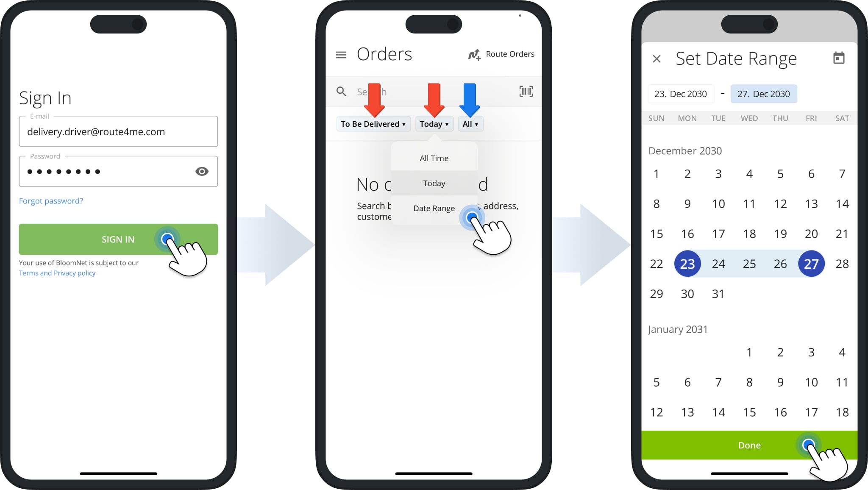Viewport: 868px width, 490px height.
Task: Select the Date Range option from menu
Action: tap(434, 208)
